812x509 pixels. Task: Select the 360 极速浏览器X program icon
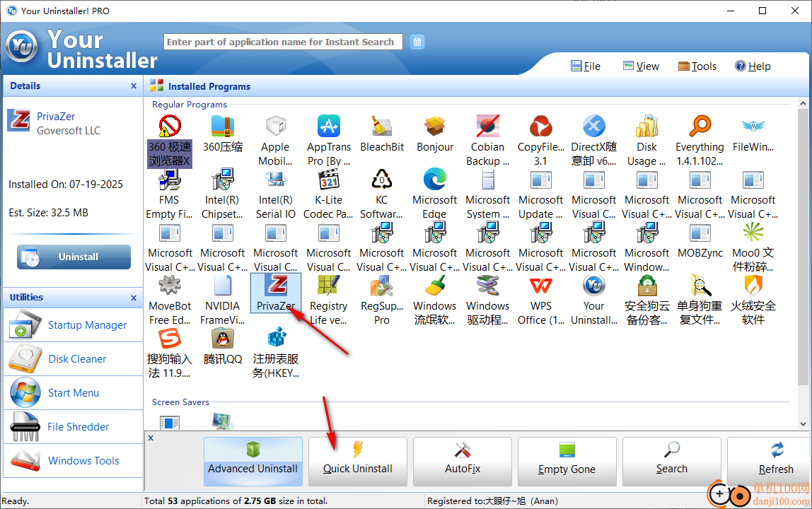(x=169, y=126)
